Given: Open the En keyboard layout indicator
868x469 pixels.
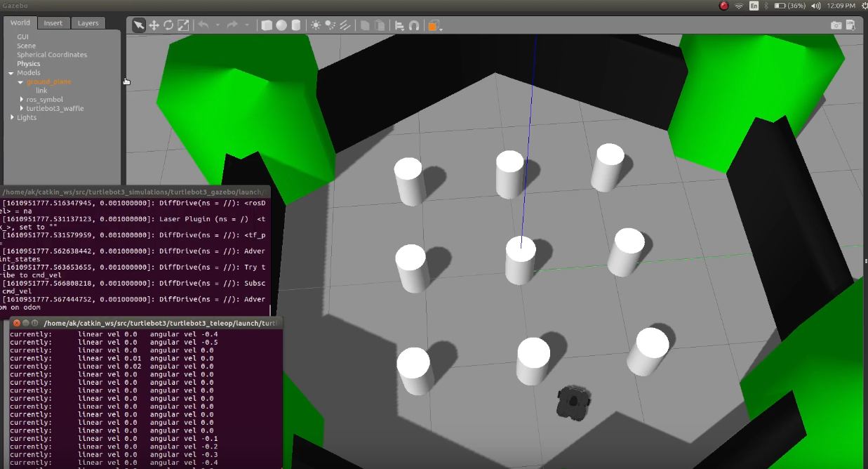Looking at the screenshot, I should coord(754,6).
